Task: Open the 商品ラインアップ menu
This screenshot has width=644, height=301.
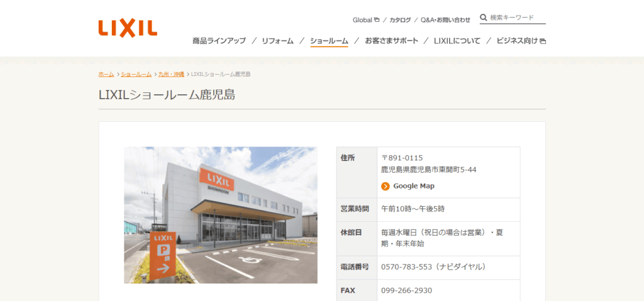Action: [x=219, y=41]
